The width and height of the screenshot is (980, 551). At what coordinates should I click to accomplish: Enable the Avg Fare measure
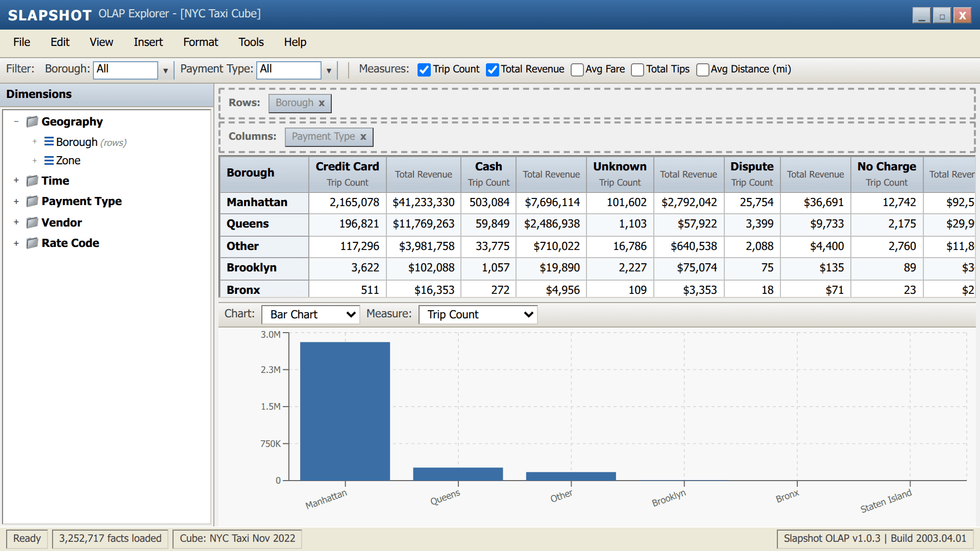577,69
